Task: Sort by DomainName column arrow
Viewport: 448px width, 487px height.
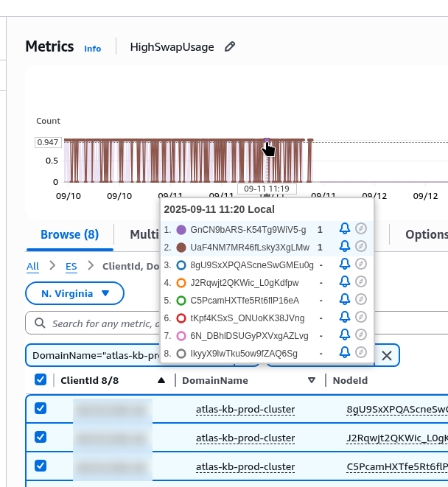Action: [312, 381]
